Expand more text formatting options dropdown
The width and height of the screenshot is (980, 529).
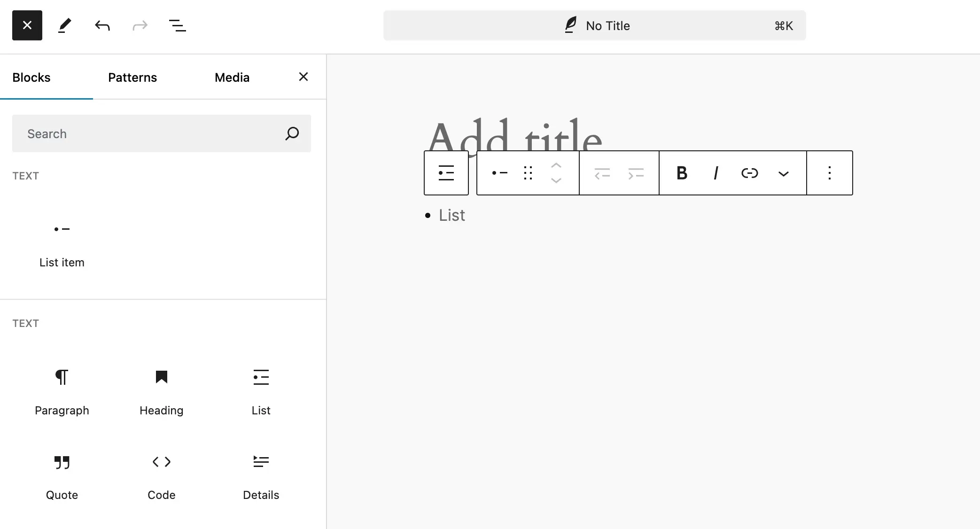[783, 172]
